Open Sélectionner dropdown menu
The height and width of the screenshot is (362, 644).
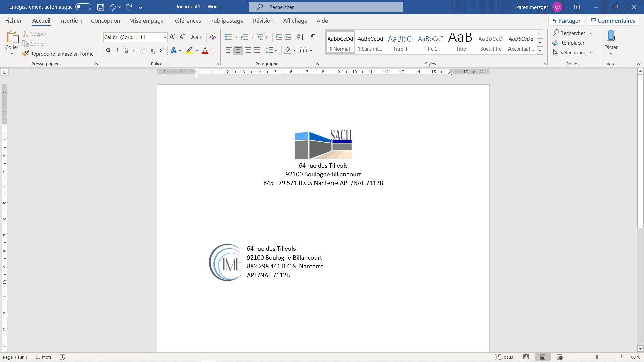pyautogui.click(x=573, y=53)
